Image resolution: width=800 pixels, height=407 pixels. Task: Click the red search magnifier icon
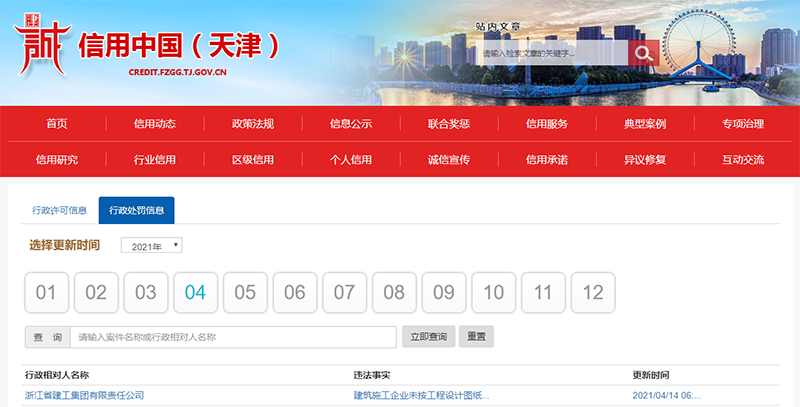(644, 53)
